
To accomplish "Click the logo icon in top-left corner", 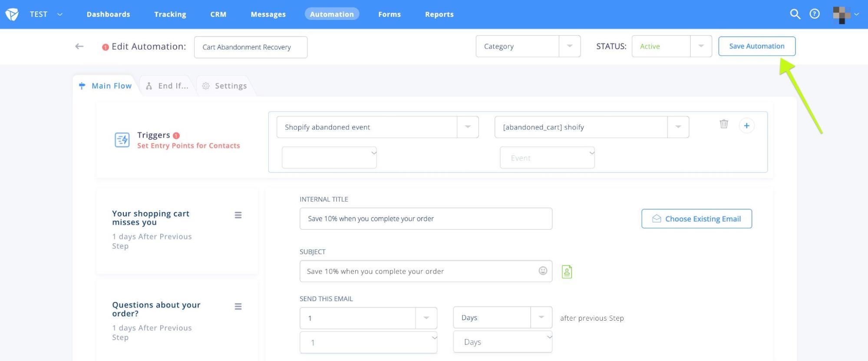I will [x=12, y=14].
